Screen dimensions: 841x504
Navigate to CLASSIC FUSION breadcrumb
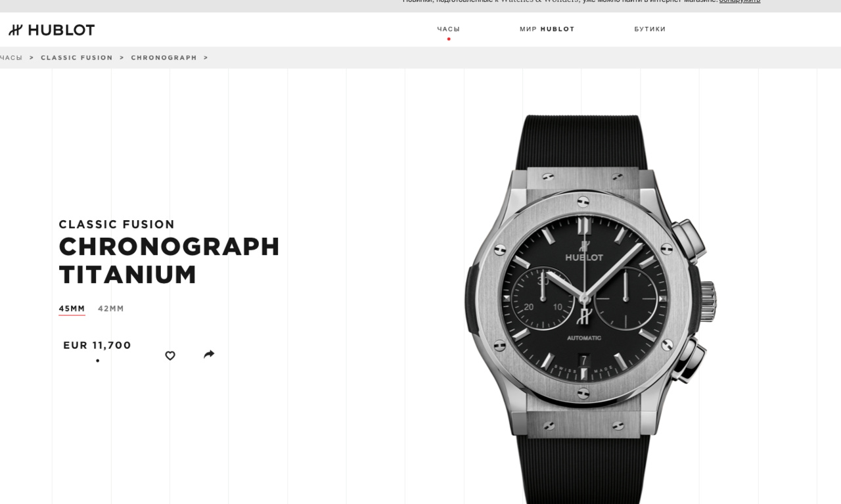77,58
